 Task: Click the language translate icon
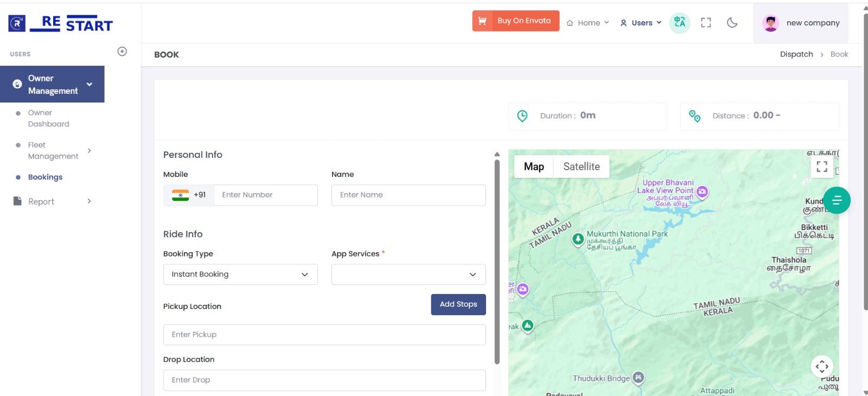click(679, 22)
